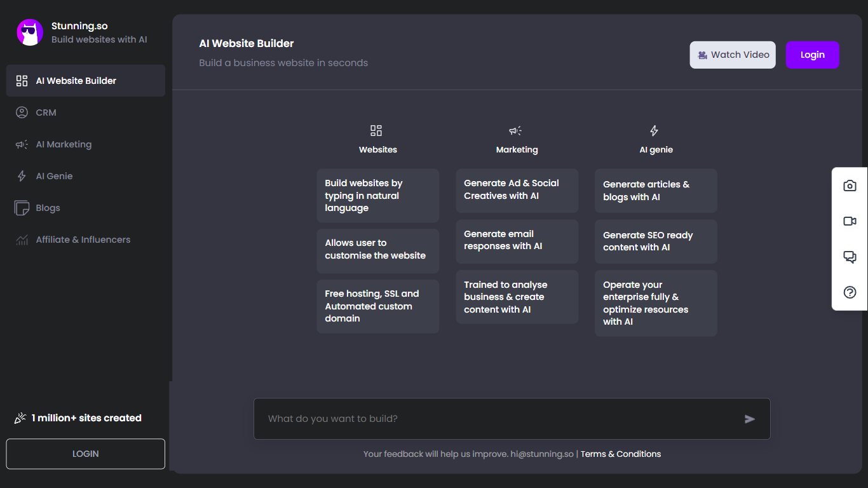This screenshot has width=868, height=488.
Task: Open the chat feedback icon
Action: (850, 257)
